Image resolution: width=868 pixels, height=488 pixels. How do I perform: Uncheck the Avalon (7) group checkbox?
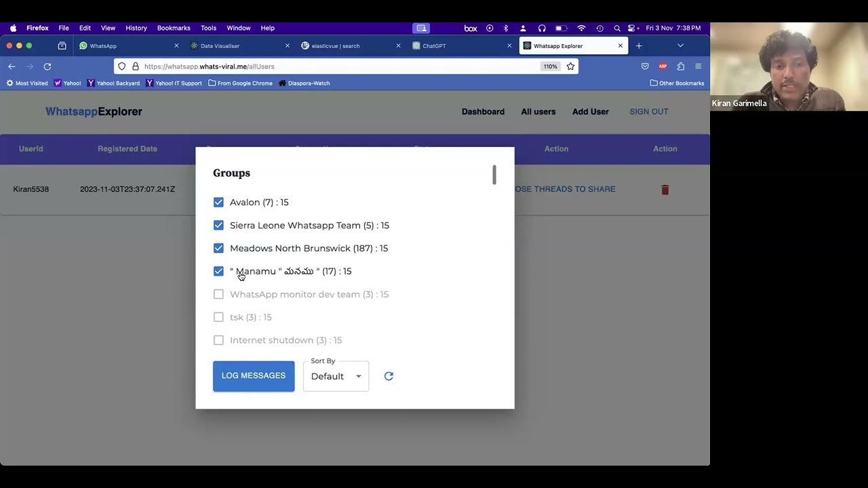[x=218, y=202]
